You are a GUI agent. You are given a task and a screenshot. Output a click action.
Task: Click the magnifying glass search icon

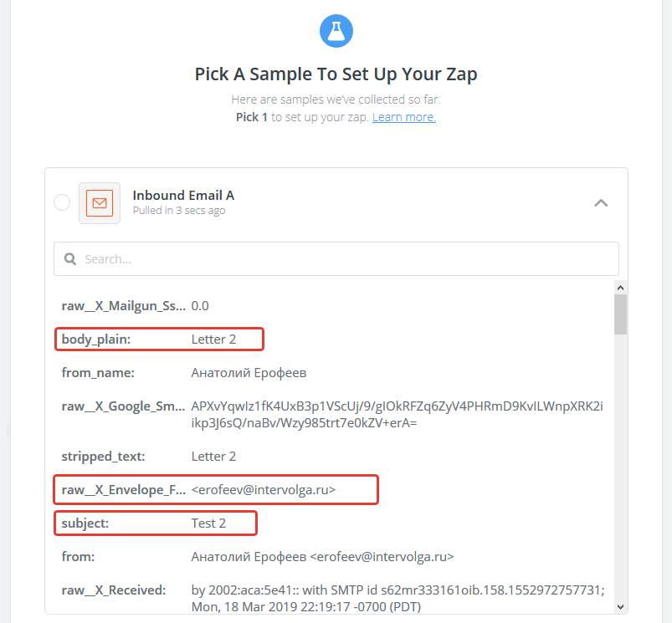[69, 259]
